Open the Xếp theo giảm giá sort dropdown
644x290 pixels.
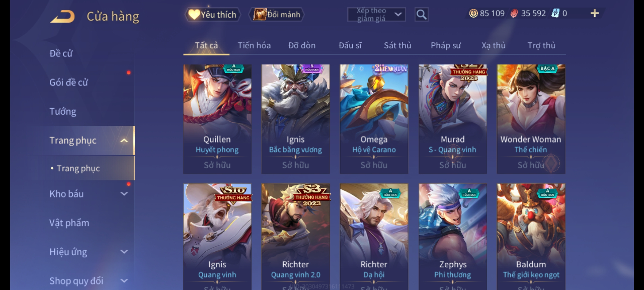pos(376,15)
